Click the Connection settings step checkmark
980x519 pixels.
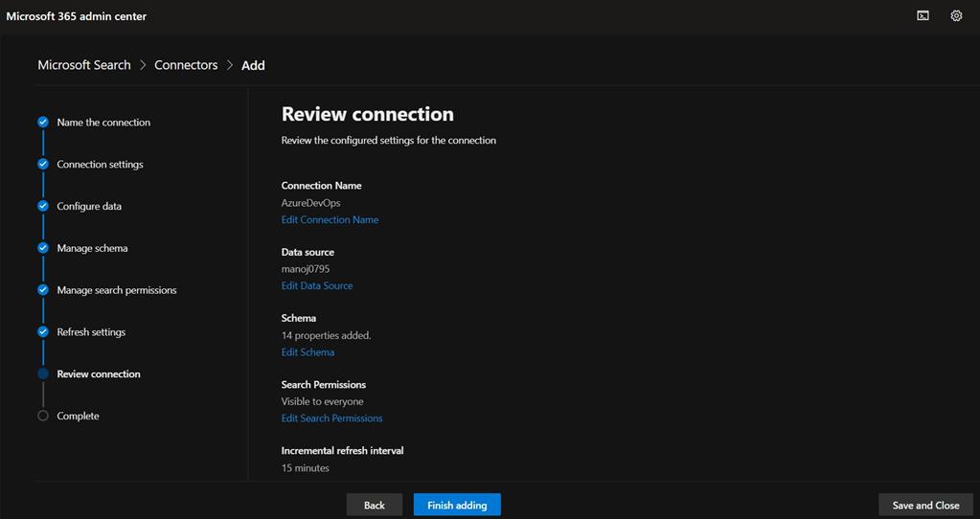42,164
